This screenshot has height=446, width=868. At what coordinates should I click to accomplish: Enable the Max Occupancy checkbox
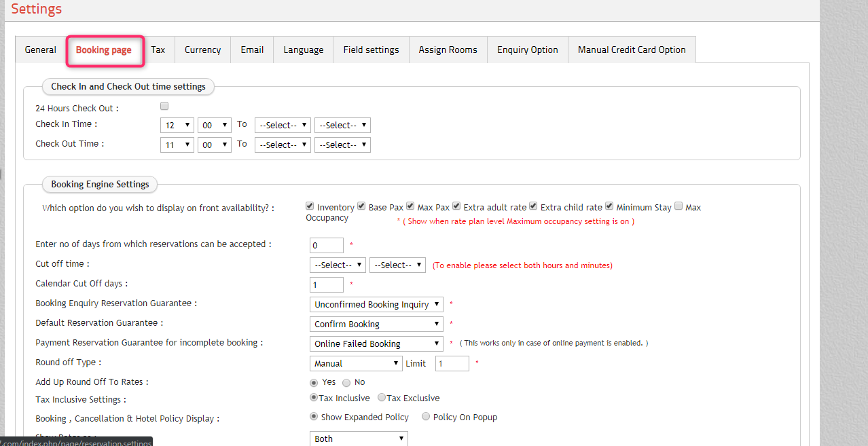click(679, 206)
